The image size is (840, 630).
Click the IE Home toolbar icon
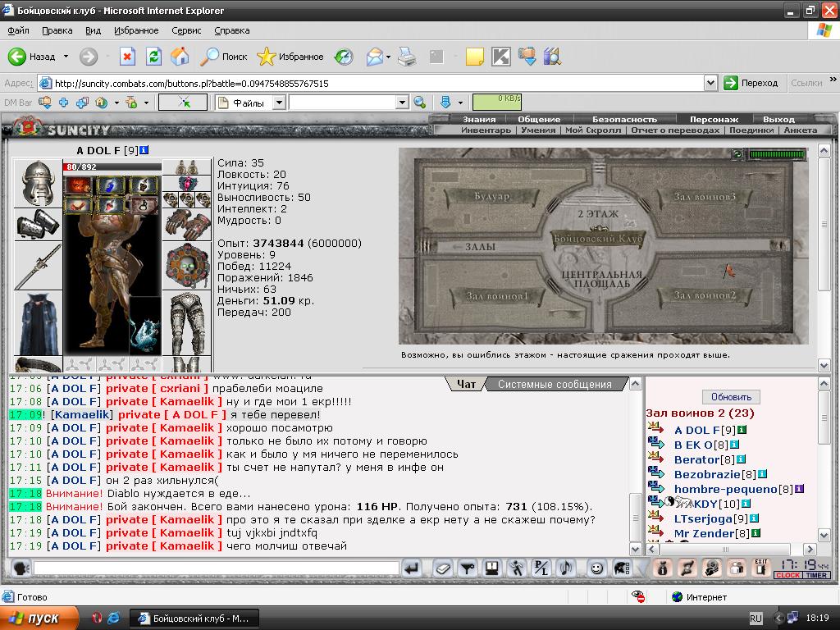180,57
